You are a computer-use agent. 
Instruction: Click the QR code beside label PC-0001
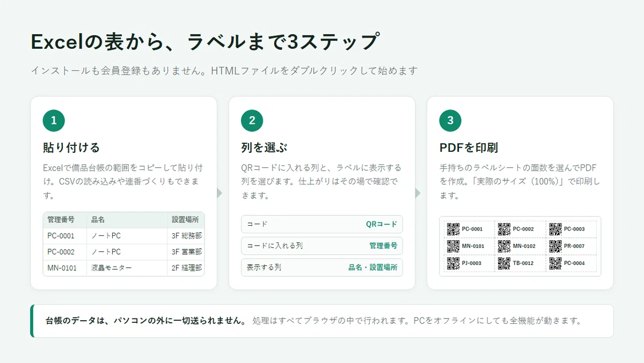coord(453,229)
